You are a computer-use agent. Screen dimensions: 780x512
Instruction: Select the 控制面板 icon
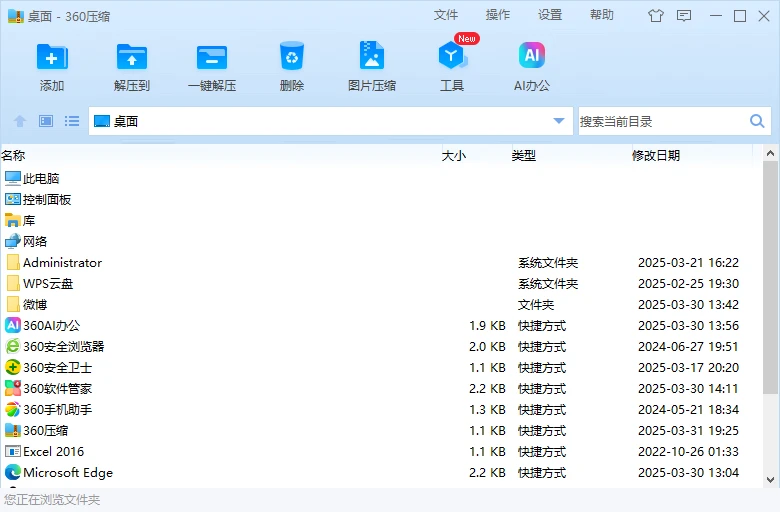(x=13, y=200)
